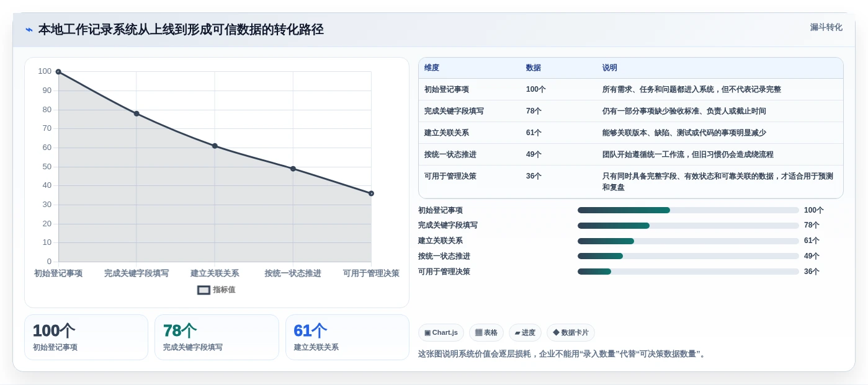Click the 78个 value in the table
This screenshot has height=385, width=868.
pos(534,111)
